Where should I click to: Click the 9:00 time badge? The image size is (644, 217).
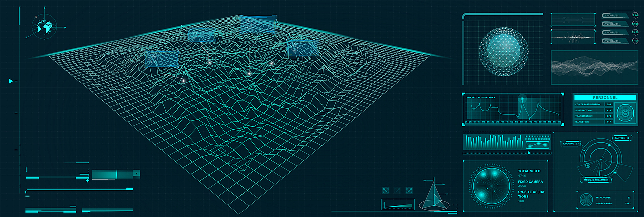pyautogui.click(x=635, y=16)
